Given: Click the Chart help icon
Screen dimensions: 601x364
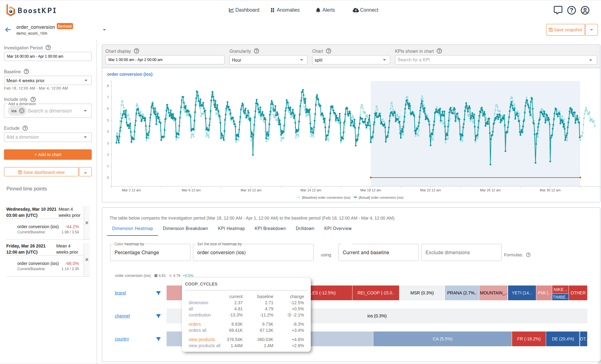Looking at the screenshot, I should [x=329, y=51].
